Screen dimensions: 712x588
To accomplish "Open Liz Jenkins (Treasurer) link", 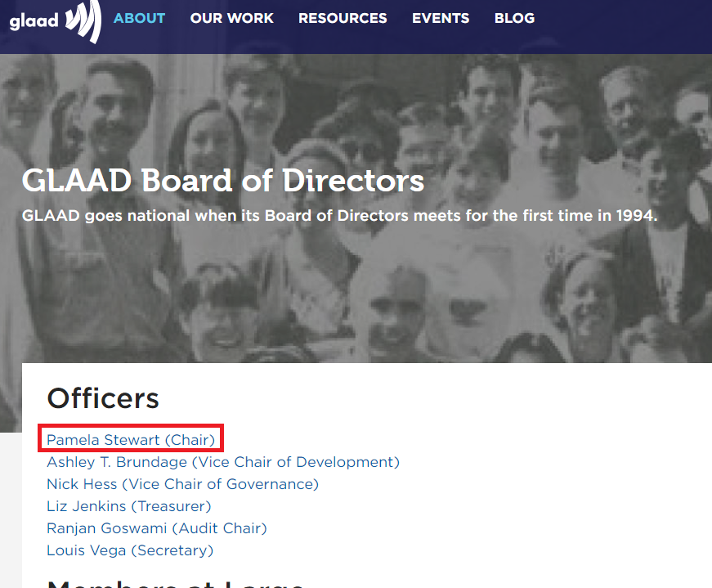I will tap(129, 506).
